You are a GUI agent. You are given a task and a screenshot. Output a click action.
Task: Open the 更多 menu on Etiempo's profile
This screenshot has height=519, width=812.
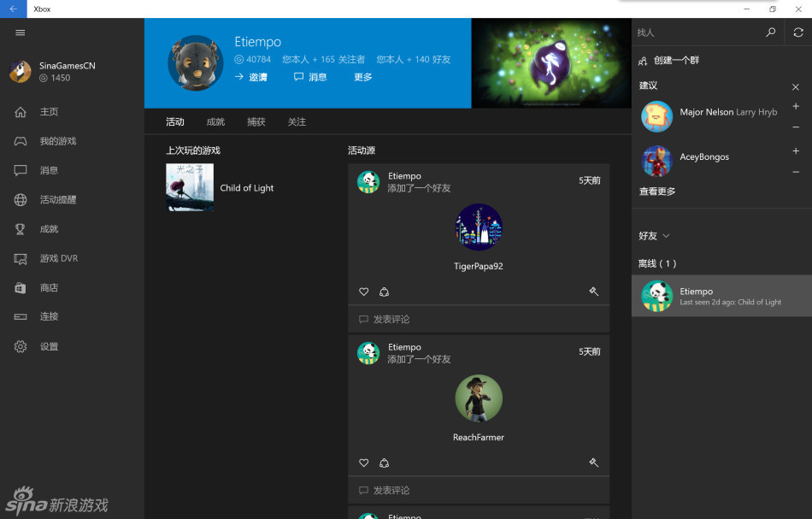[363, 77]
